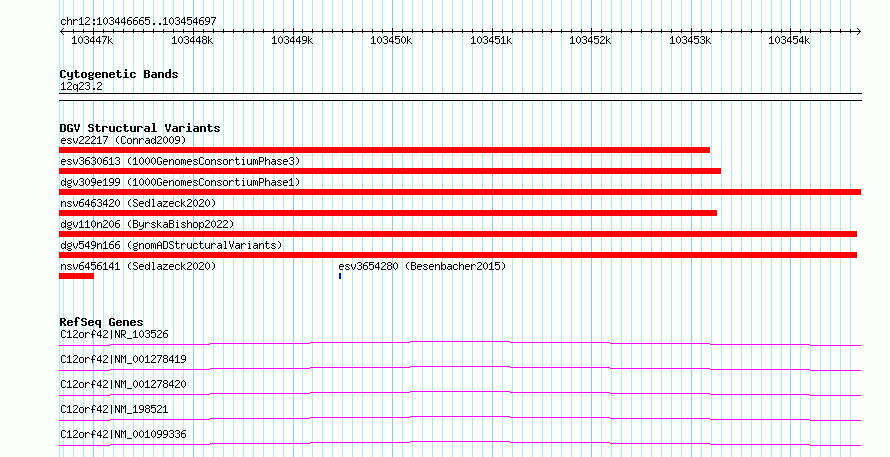Click the black cytogenetic band bar
This screenshot has width=890, height=457.
[460, 97]
